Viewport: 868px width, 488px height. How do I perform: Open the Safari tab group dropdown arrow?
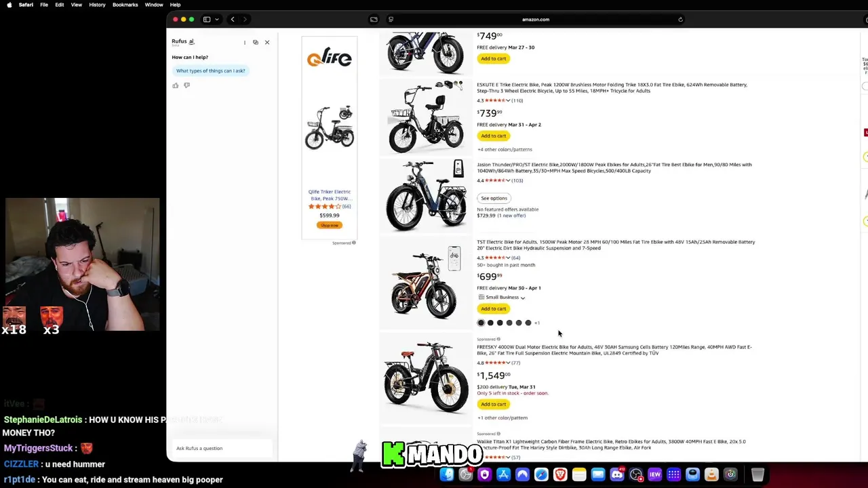click(x=217, y=19)
